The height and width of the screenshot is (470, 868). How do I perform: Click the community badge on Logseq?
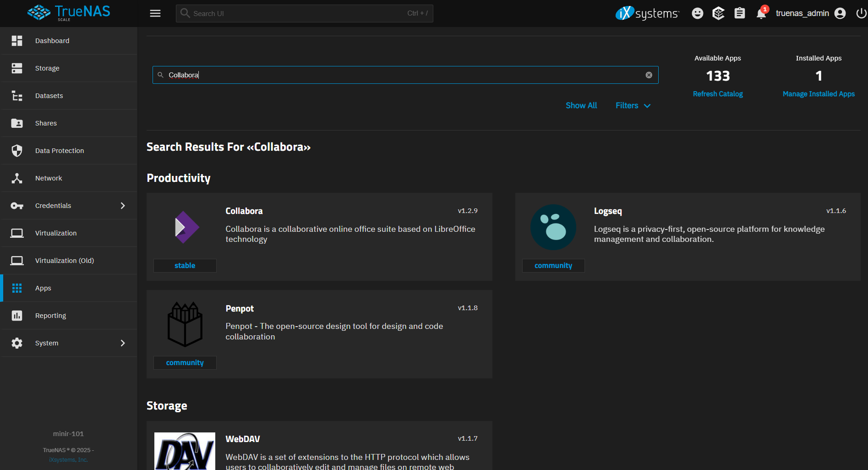(x=553, y=266)
